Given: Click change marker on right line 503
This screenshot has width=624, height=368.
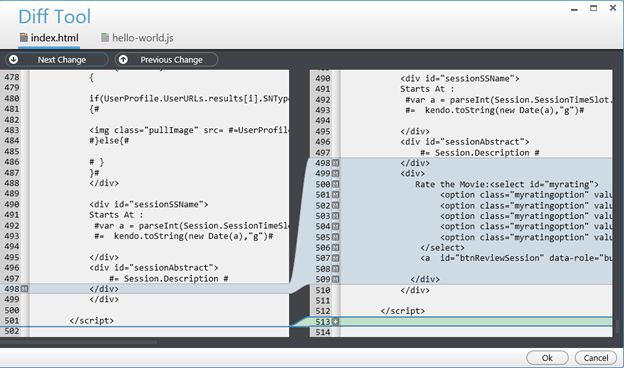Looking at the screenshot, I should 335,216.
